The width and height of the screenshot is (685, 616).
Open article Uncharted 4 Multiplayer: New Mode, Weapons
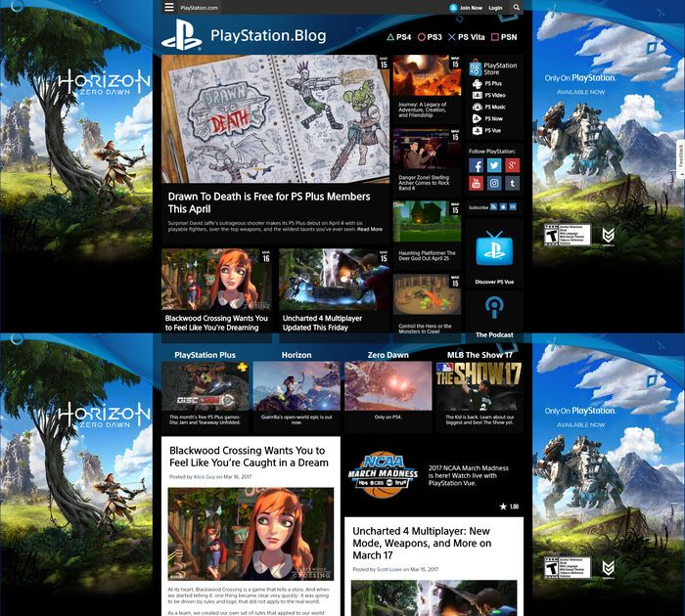click(422, 543)
